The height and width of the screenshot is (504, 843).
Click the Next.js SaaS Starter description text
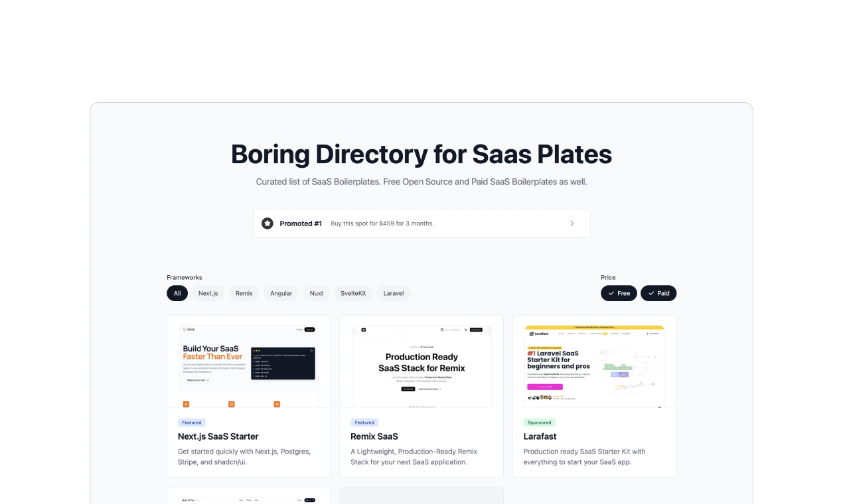coord(244,456)
